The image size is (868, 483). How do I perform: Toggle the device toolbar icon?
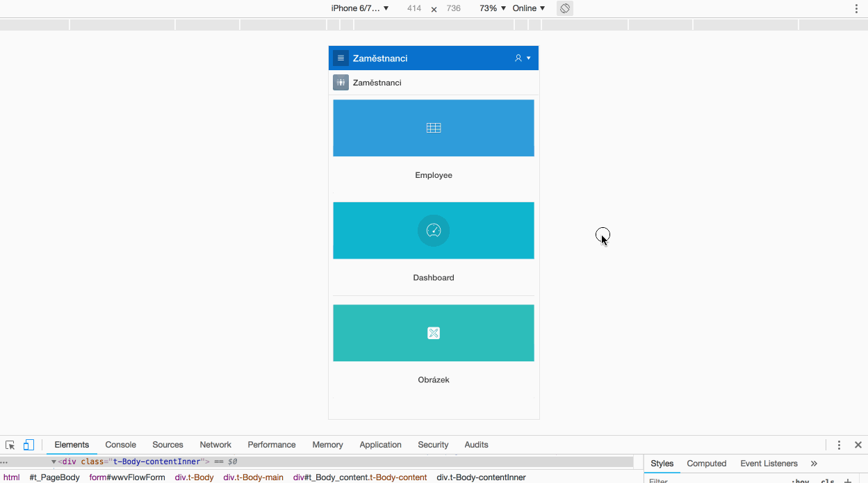28,445
